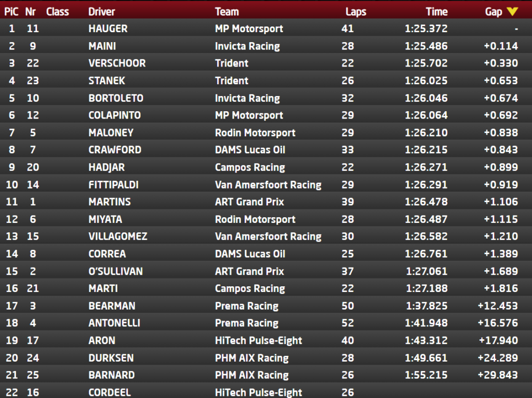Click the Time column header
Viewport: 532px width, 398px height.
(x=436, y=11)
